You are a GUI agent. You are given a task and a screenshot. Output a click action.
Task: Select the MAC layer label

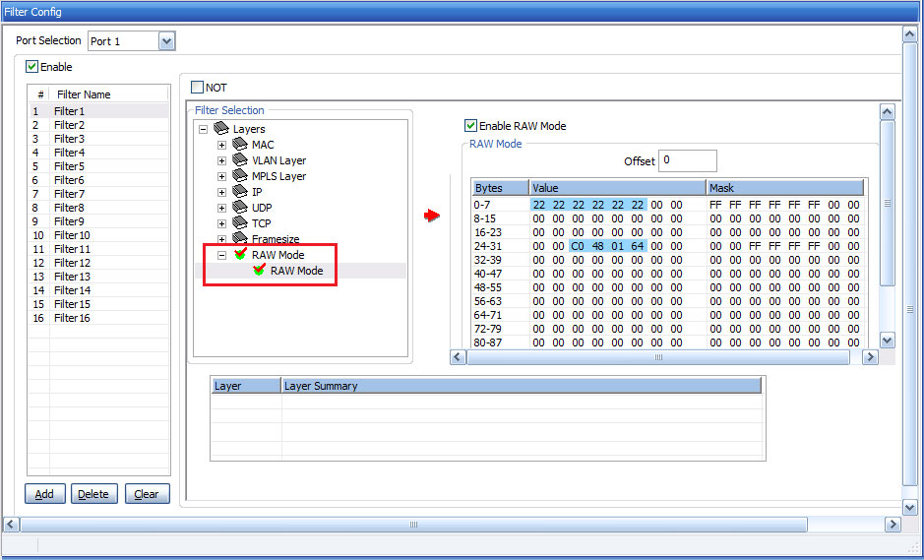(263, 145)
